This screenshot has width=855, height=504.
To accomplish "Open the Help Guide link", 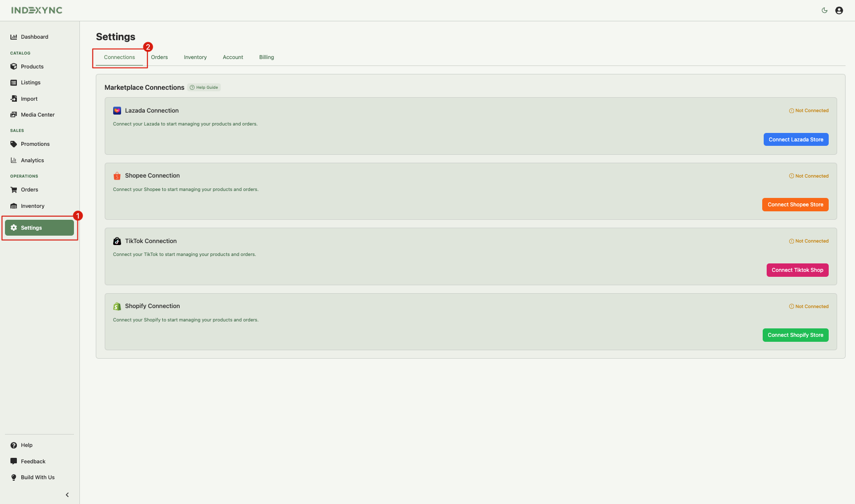I will click(x=204, y=87).
